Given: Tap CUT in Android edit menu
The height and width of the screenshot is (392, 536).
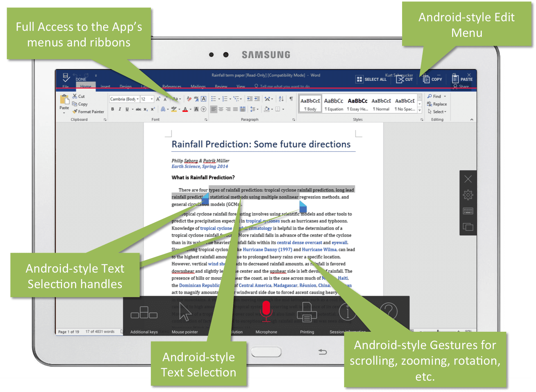Looking at the screenshot, I should click(405, 79).
